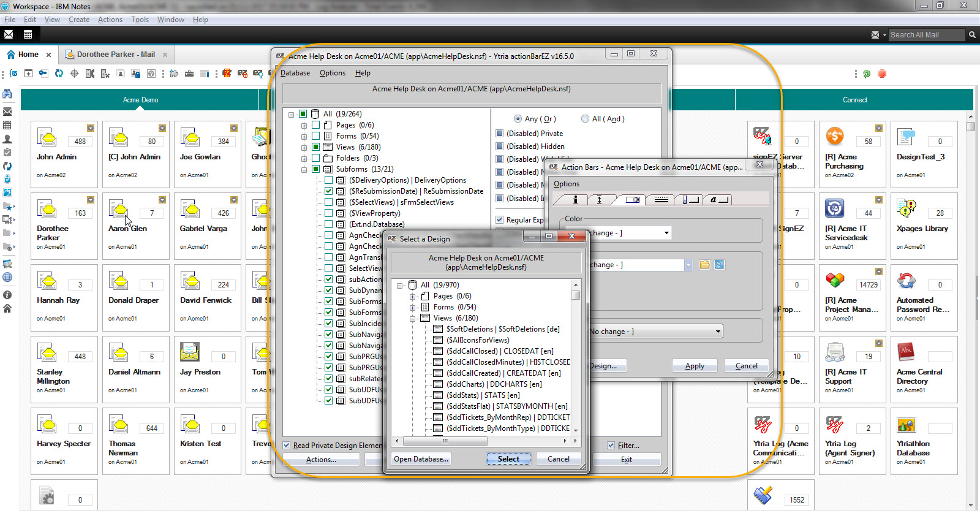Image resolution: width=980 pixels, height=513 pixels.
Task: Select the All (And) radio button
Action: click(x=585, y=119)
